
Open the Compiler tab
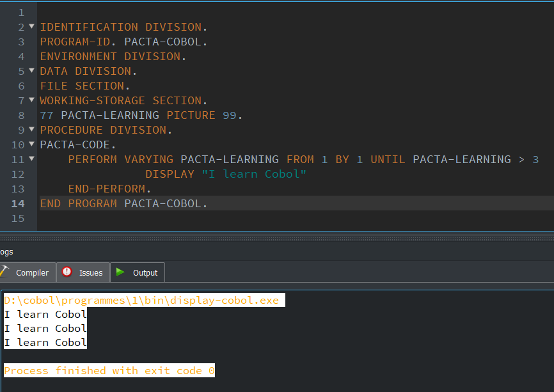click(28, 272)
